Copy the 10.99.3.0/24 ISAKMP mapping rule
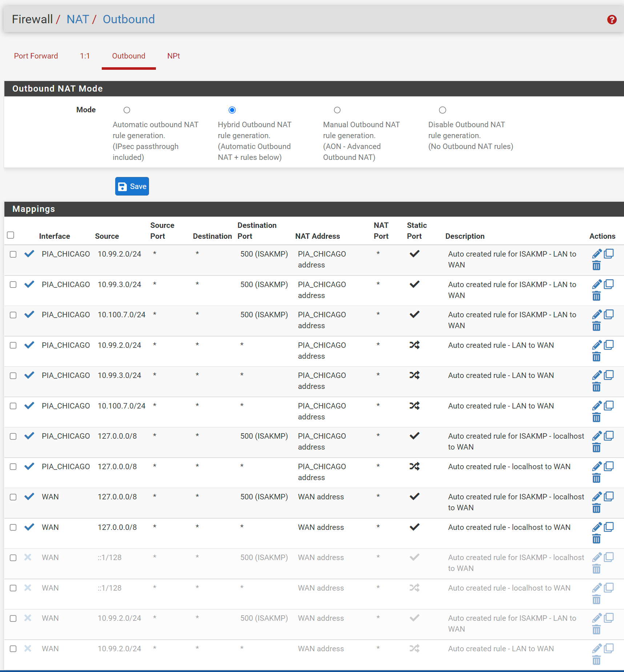Viewport: 624px width, 672px height. [609, 284]
